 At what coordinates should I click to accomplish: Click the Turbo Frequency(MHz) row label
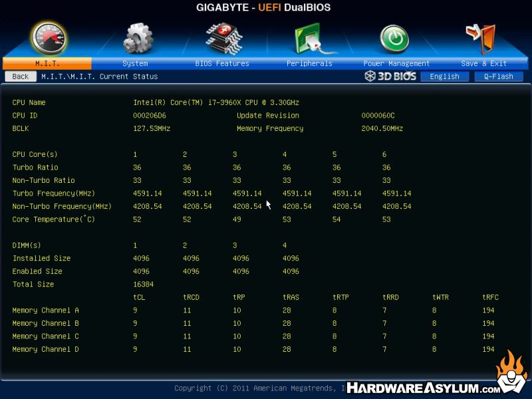(54, 194)
